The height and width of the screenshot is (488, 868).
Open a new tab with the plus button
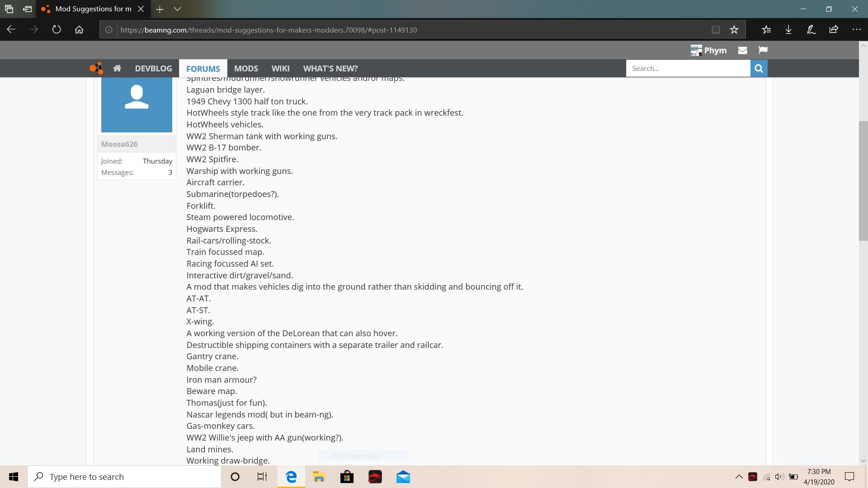(160, 9)
